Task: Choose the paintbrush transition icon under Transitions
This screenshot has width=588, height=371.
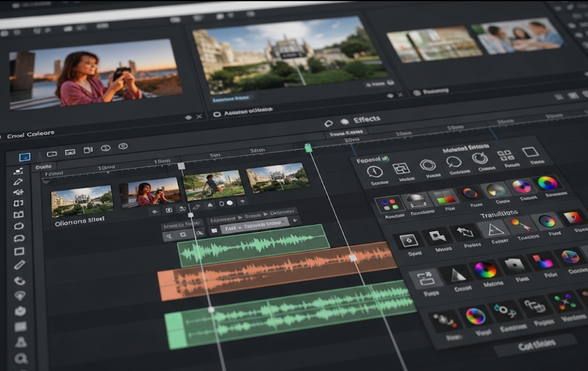Action: click(x=520, y=225)
